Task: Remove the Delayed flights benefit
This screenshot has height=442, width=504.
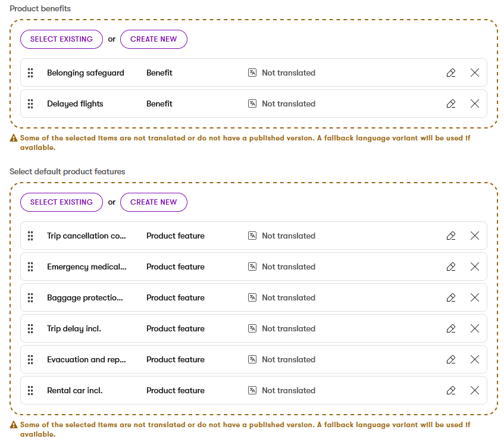Action: pos(475,104)
